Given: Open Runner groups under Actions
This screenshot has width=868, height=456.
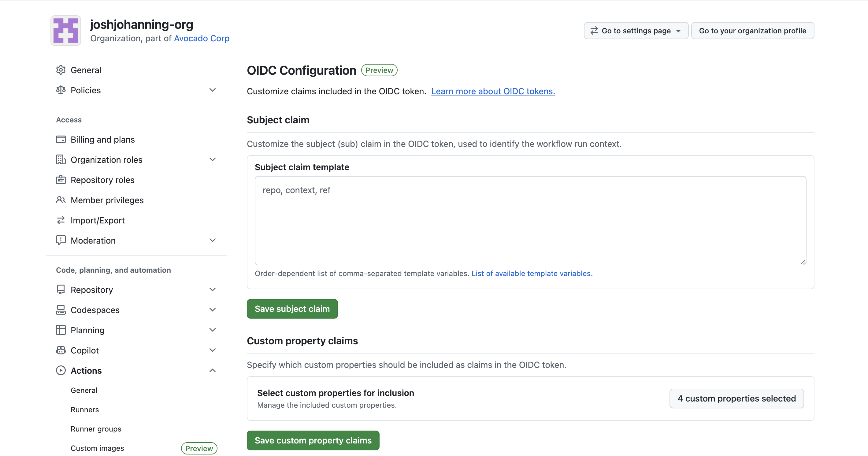Looking at the screenshot, I should tap(96, 429).
